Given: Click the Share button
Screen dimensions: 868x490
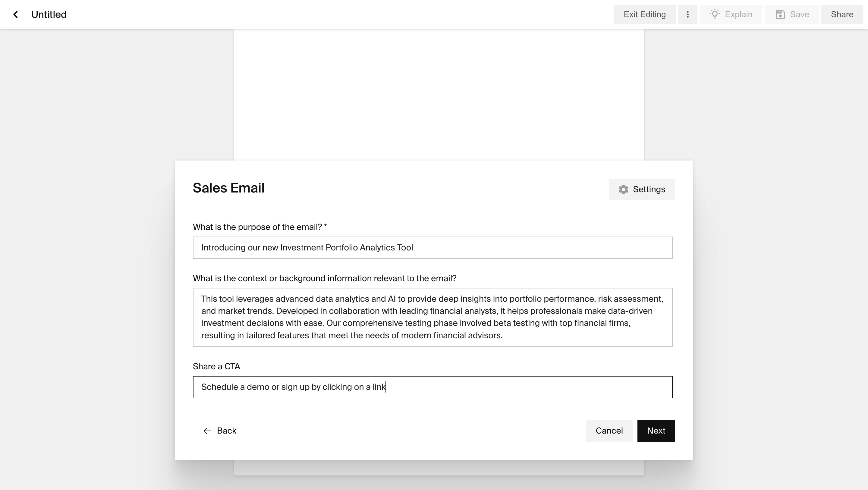Looking at the screenshot, I should (842, 14).
